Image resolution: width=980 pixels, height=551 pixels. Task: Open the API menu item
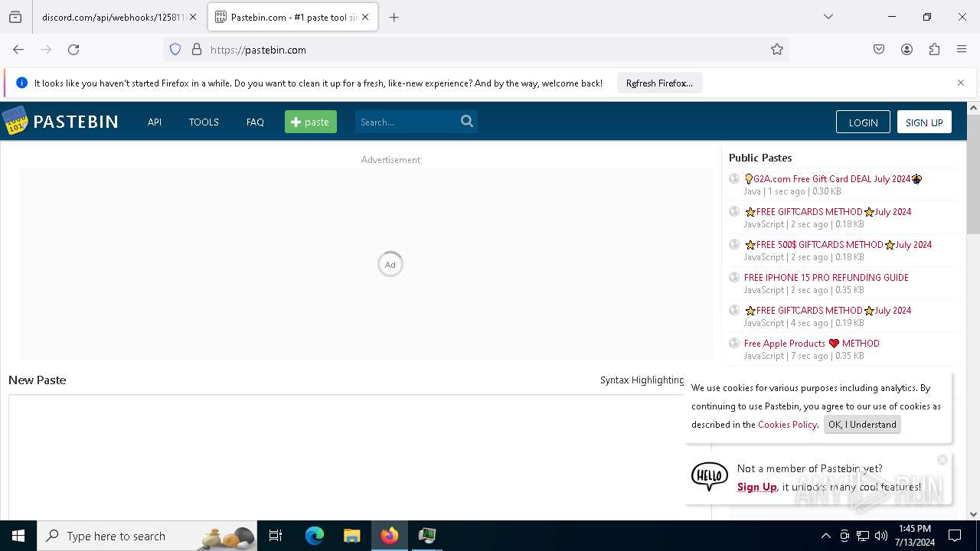click(155, 122)
